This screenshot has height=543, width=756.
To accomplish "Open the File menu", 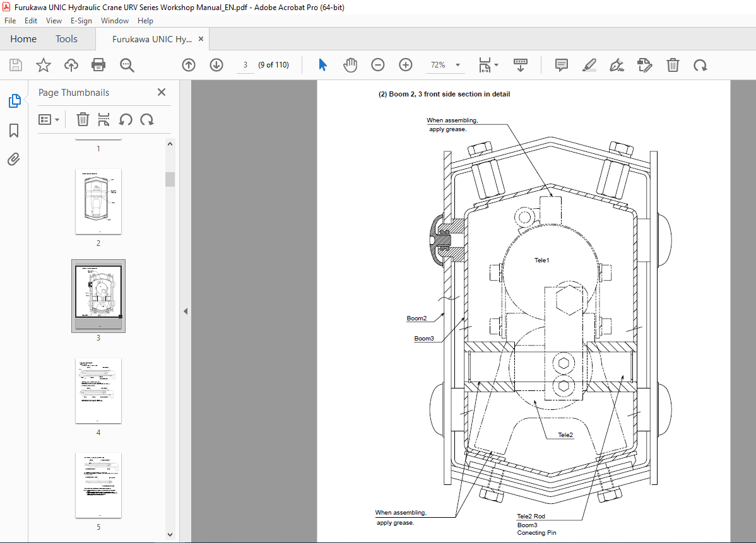I will (10, 21).
